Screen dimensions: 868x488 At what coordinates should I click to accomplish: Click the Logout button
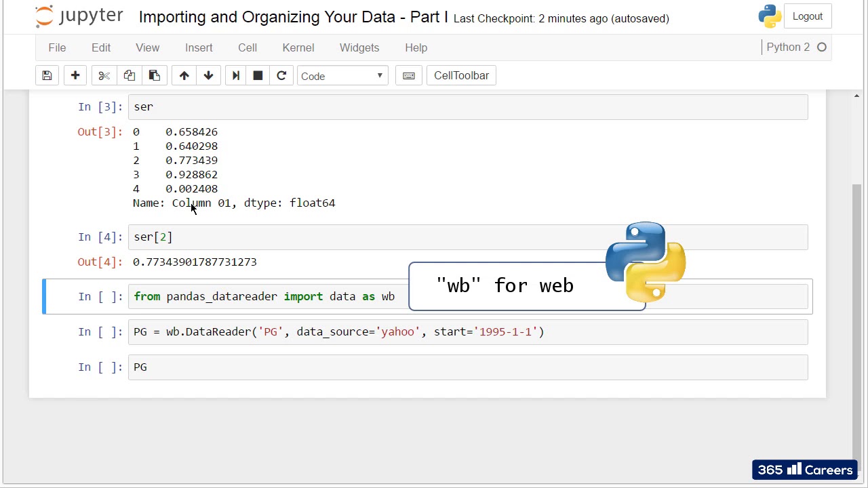click(x=808, y=16)
